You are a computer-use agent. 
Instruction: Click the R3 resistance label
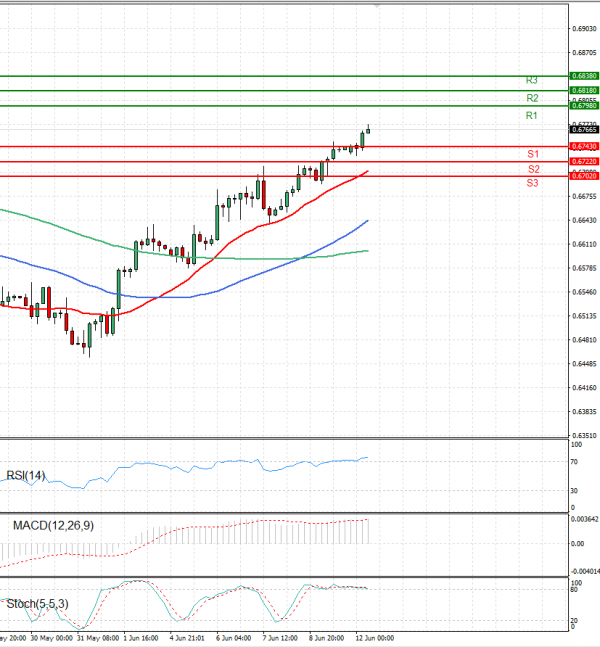click(531, 80)
